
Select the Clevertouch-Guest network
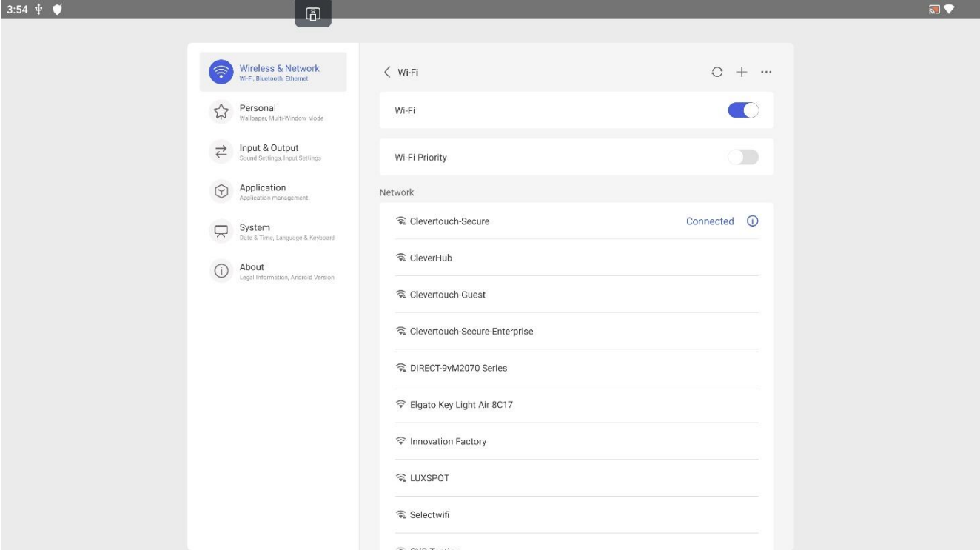tap(577, 295)
